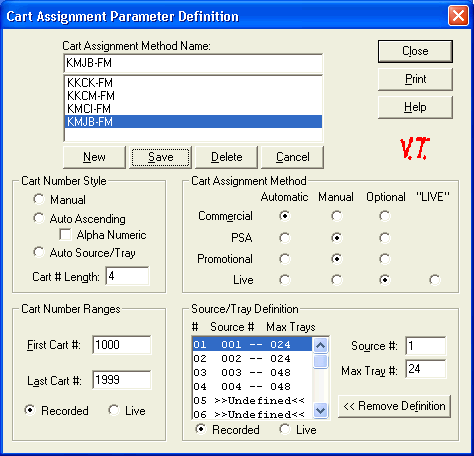Click the tray list scrollbar thumb

[320, 361]
